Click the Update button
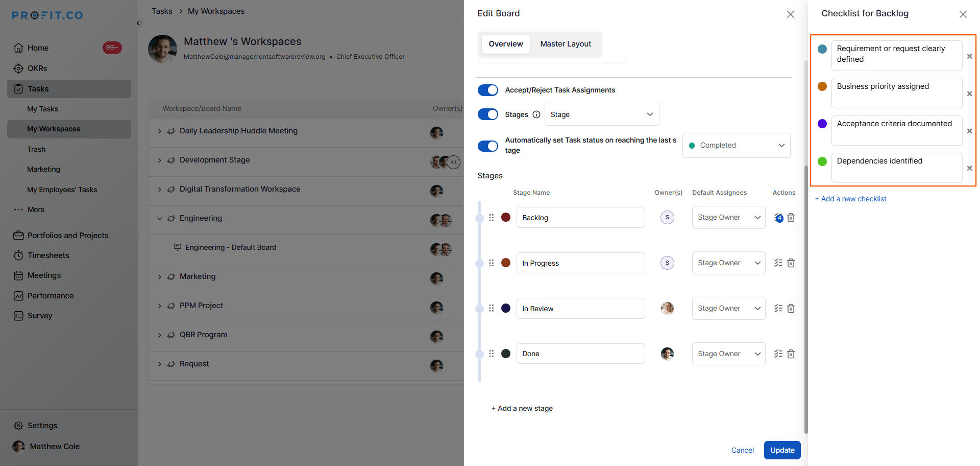Image resolution: width=980 pixels, height=466 pixels. [782, 450]
